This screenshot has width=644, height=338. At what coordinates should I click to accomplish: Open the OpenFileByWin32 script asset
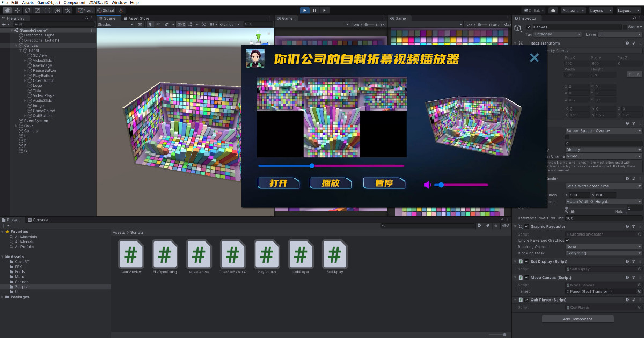(x=232, y=254)
